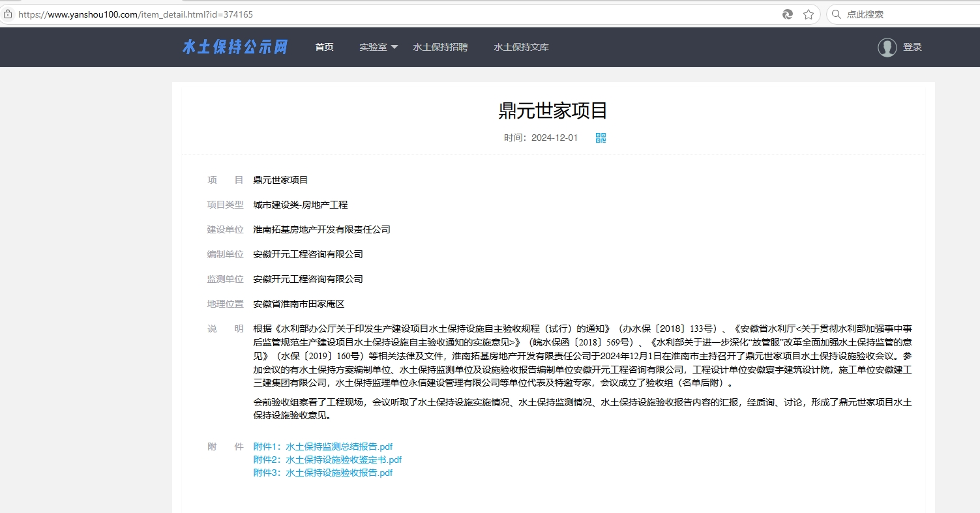Download 附件3 水土保持设施验收报告.pdf
980x513 pixels.
click(323, 473)
